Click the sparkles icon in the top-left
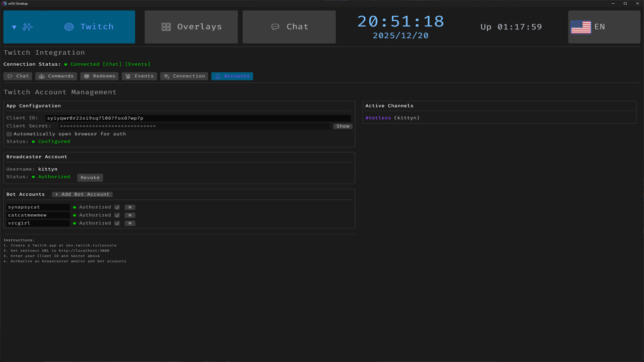 point(28,27)
